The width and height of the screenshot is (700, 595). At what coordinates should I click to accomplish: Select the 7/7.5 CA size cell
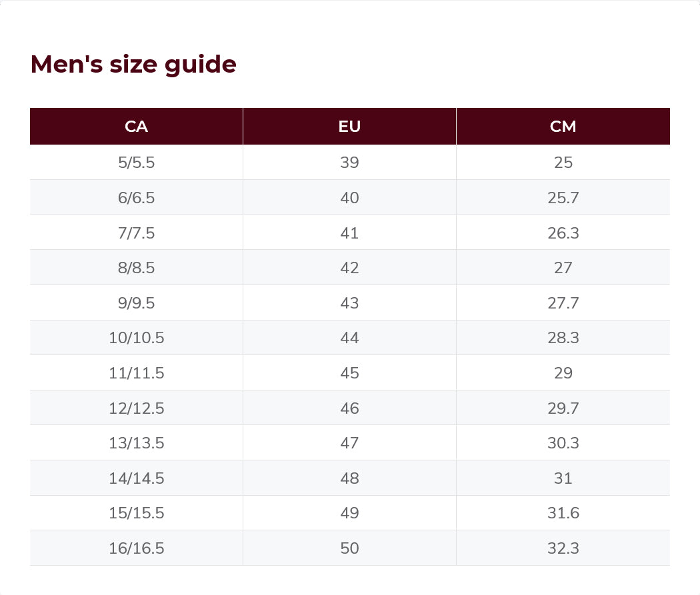[136, 233]
